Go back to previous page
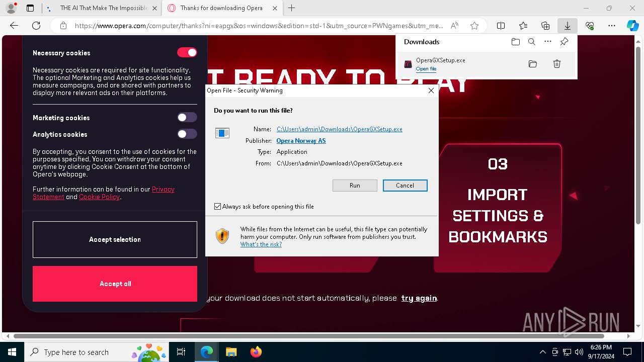Screen dimensions: 644x362 click(x=14, y=26)
